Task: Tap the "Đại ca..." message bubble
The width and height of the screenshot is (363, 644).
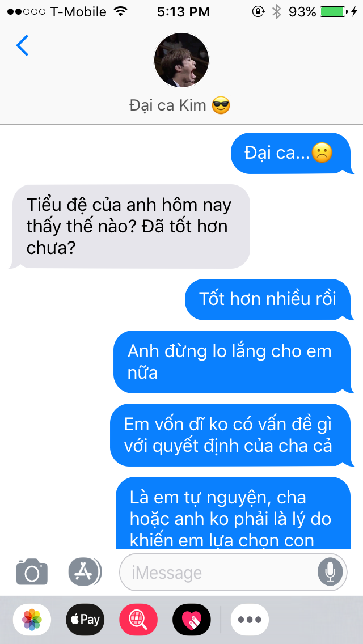Action: point(292,154)
